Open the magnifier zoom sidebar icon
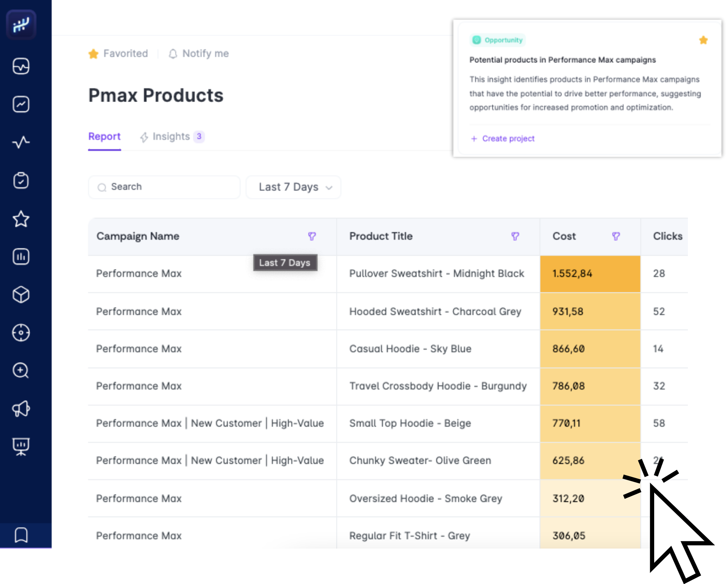Screen dimensions: 728x584 tap(21, 371)
